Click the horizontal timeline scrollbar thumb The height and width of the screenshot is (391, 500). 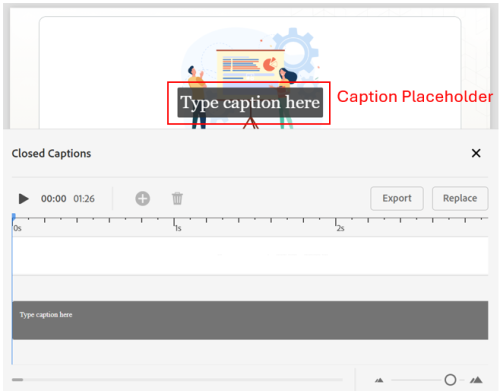(17, 380)
